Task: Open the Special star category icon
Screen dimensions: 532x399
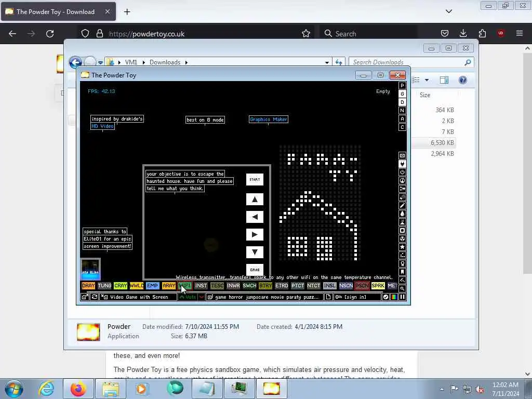Action: click(402, 247)
